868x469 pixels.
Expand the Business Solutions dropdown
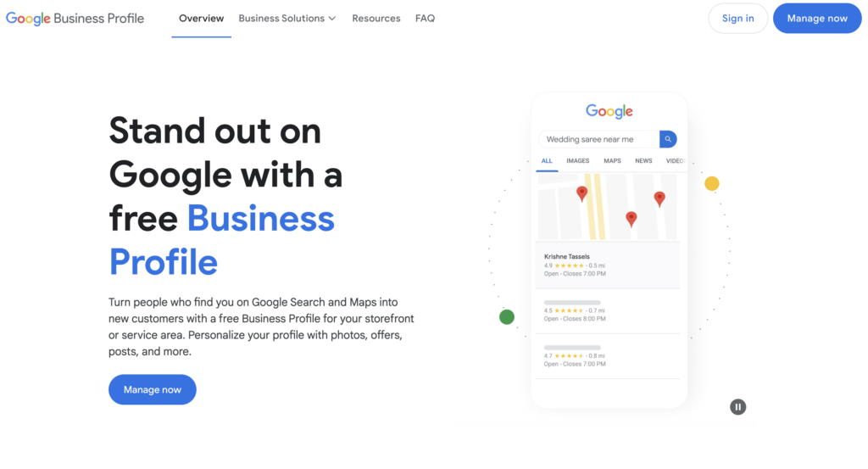click(x=287, y=19)
